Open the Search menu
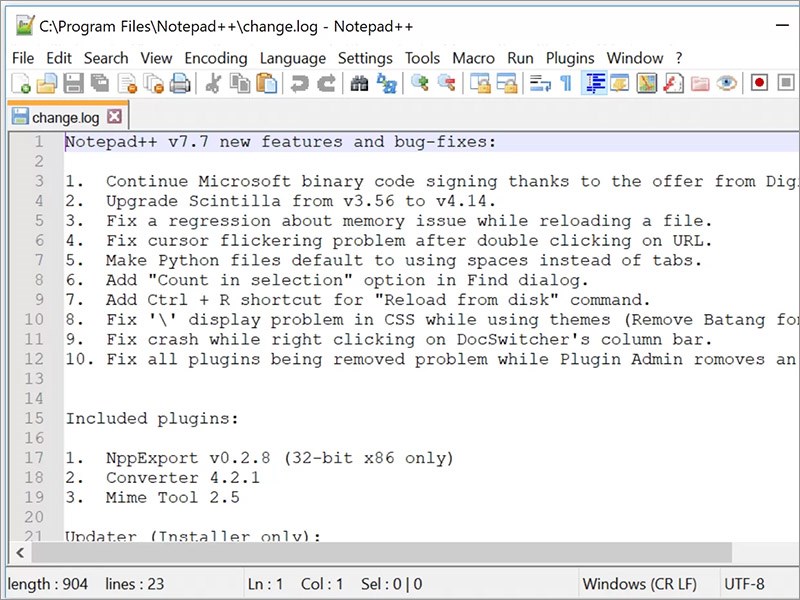800x600 pixels. 106,58
